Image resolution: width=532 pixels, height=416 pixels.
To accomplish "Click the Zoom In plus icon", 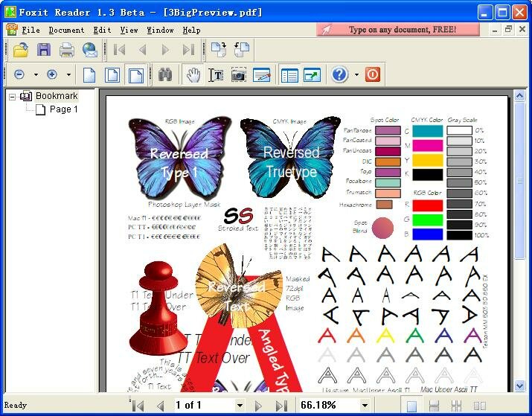I will pyautogui.click(x=52, y=74).
